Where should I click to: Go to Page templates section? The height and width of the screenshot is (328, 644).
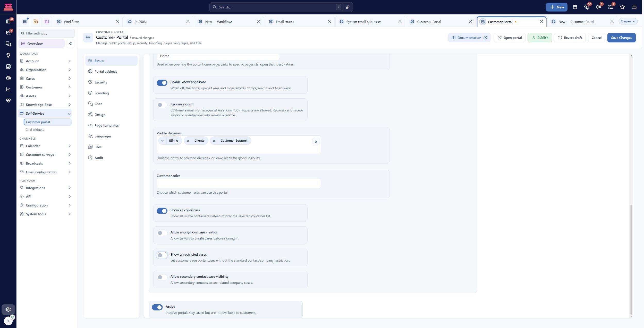(111, 125)
